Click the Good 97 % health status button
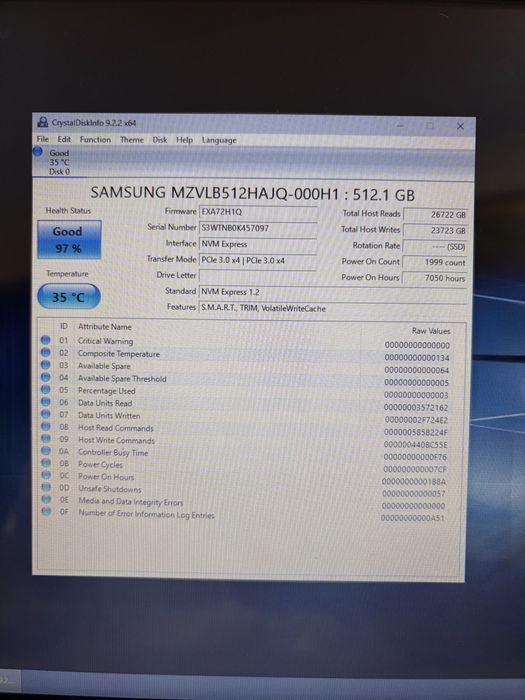The width and height of the screenshot is (525, 700). 69,239
